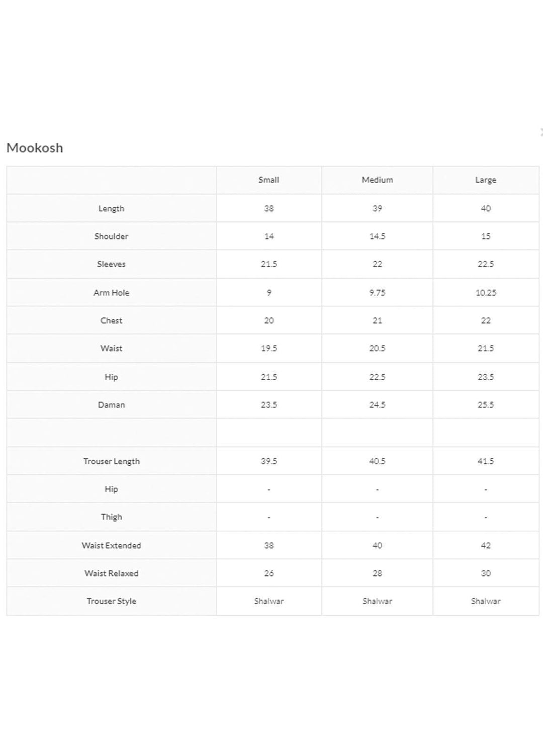Viewport: 543px width, 756px height.
Task: Click the Chest row label
Action: point(111,320)
